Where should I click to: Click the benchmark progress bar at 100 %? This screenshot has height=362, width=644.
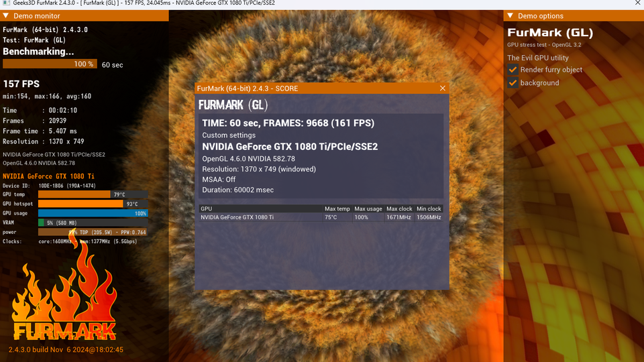(x=50, y=64)
